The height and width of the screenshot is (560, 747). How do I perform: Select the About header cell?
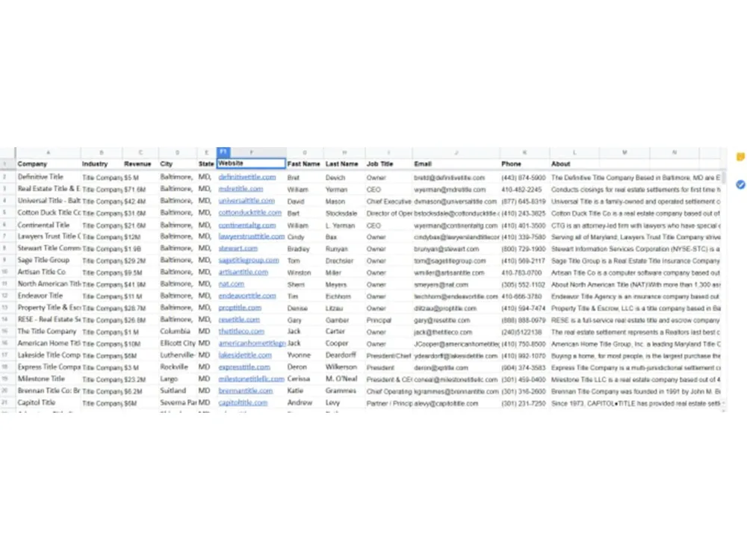[574, 164]
